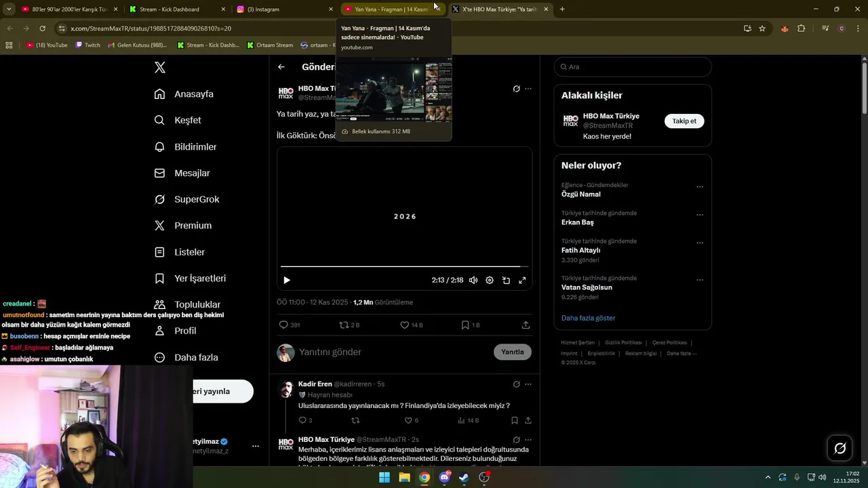
Task: Open Steam from taskbar
Action: 464,477
